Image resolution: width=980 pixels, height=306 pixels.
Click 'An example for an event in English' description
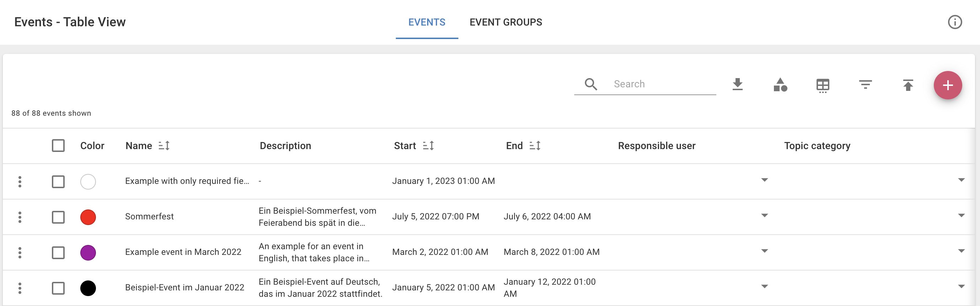[314, 252]
